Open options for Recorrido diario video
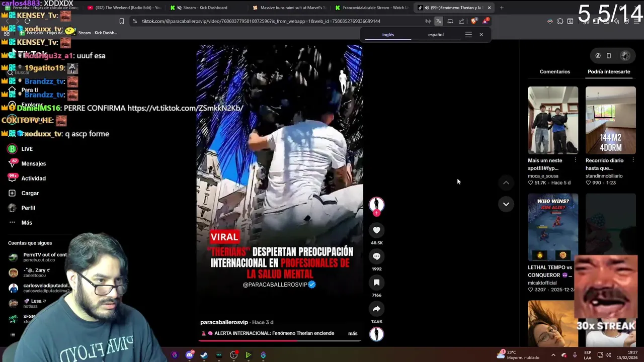Image resolution: width=644 pixels, height=362 pixels. tap(633, 160)
